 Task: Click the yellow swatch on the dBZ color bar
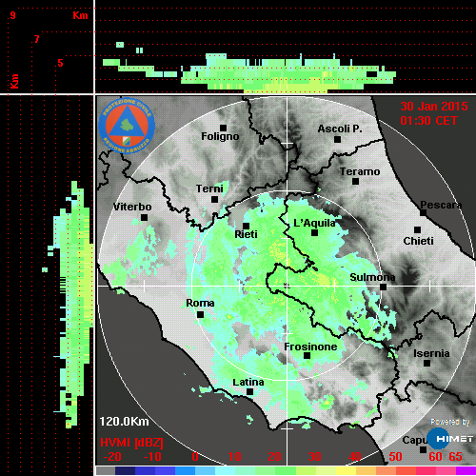click(346, 470)
